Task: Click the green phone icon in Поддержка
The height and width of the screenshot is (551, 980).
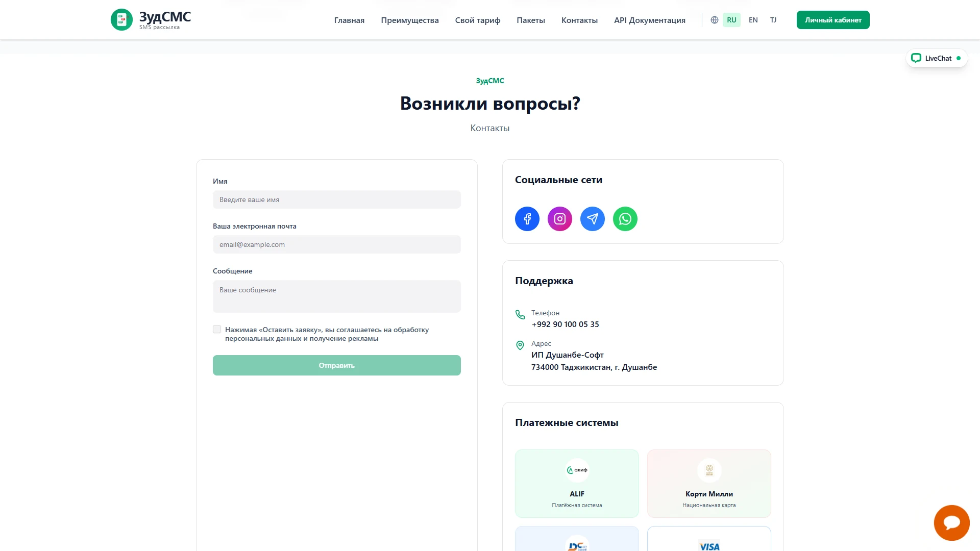Action: 520,315
